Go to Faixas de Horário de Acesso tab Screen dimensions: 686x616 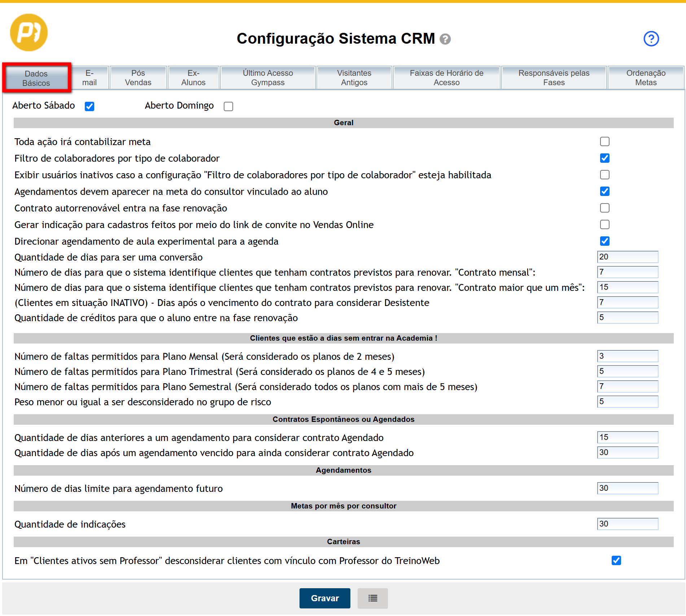tap(446, 78)
